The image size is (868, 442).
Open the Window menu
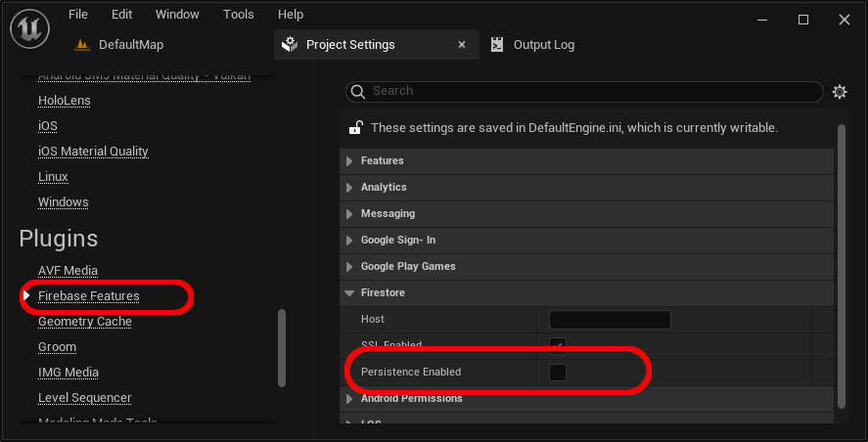pos(177,15)
